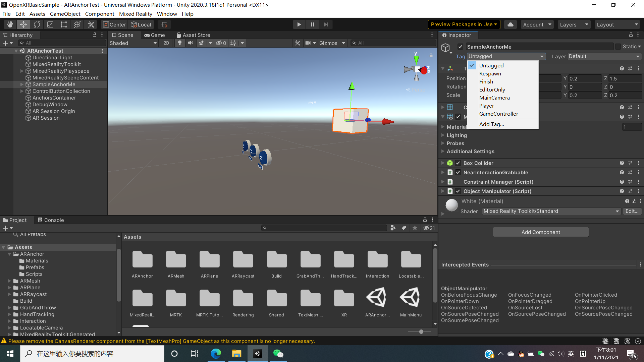The image size is (644, 362).
Task: Disable Box Collider component checkbox
Action: [458, 163]
